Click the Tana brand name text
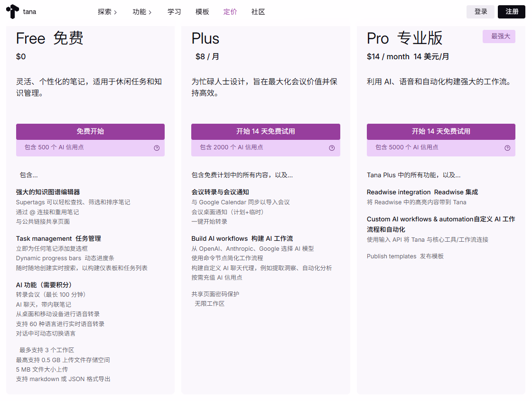The height and width of the screenshot is (401, 532). tap(29, 12)
